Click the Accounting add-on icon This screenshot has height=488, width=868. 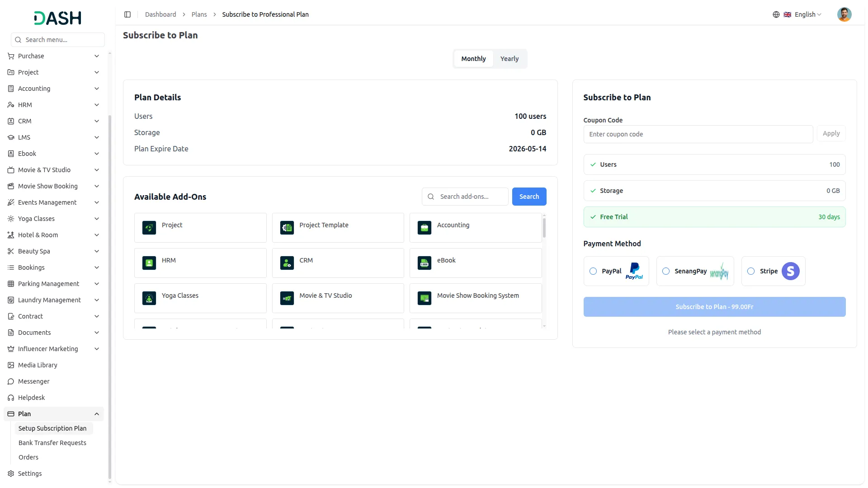tap(425, 228)
